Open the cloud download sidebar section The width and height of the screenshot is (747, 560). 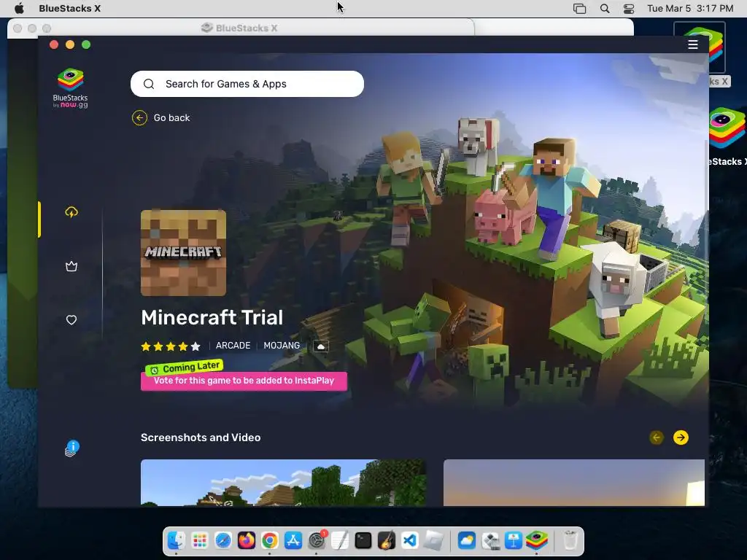pyautogui.click(x=71, y=212)
